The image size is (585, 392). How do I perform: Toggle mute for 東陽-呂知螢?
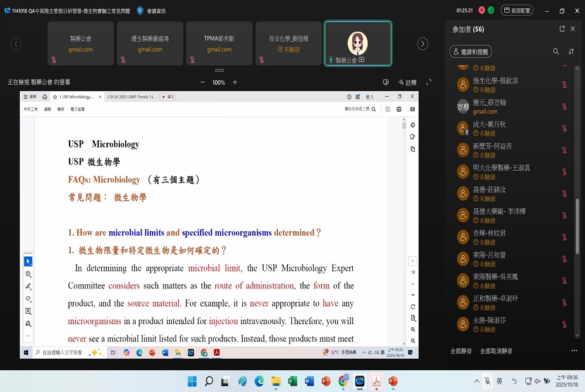coord(565,259)
